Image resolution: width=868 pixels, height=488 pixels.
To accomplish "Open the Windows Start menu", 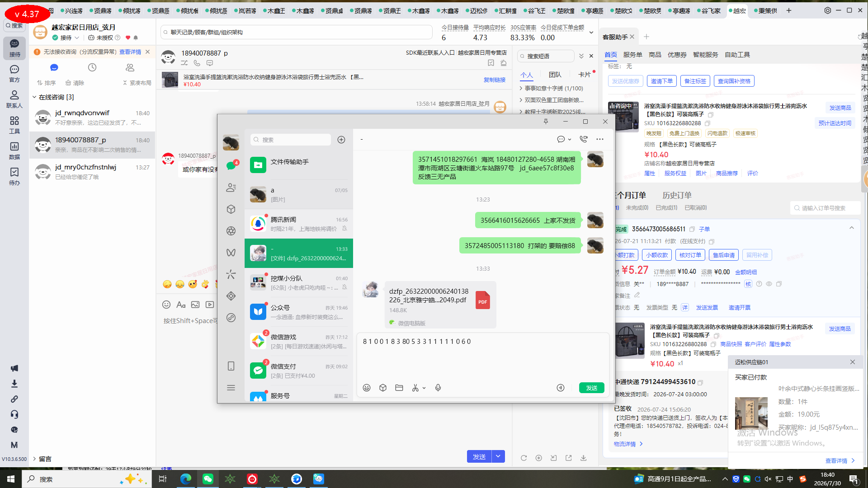I will click(x=11, y=479).
